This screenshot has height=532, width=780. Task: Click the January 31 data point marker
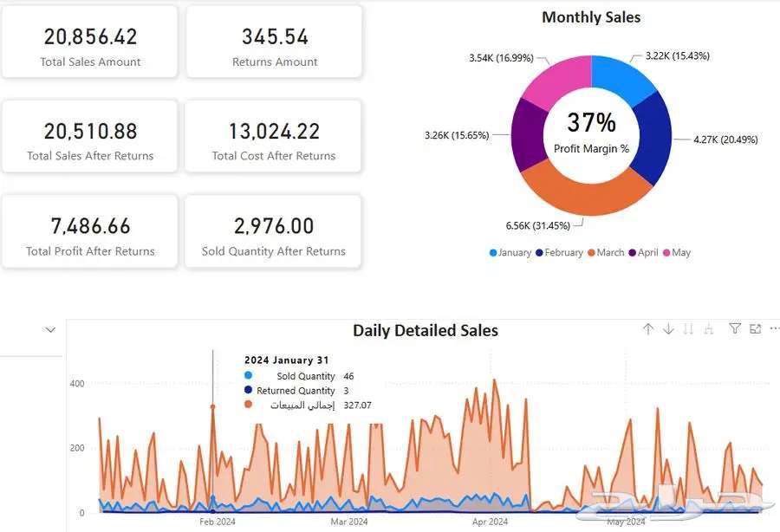click(213, 406)
